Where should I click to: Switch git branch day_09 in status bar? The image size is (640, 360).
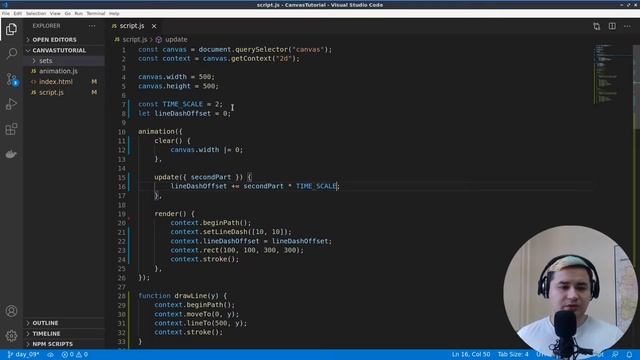pos(23,355)
